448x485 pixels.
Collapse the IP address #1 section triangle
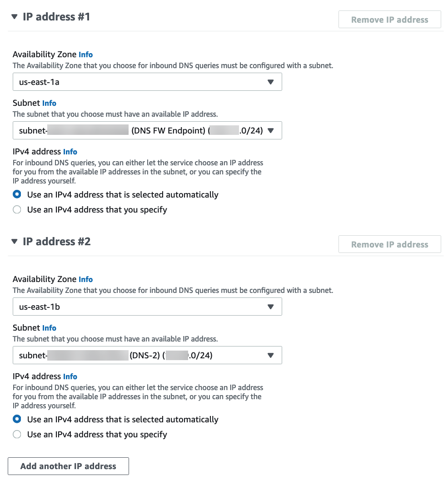coord(15,17)
